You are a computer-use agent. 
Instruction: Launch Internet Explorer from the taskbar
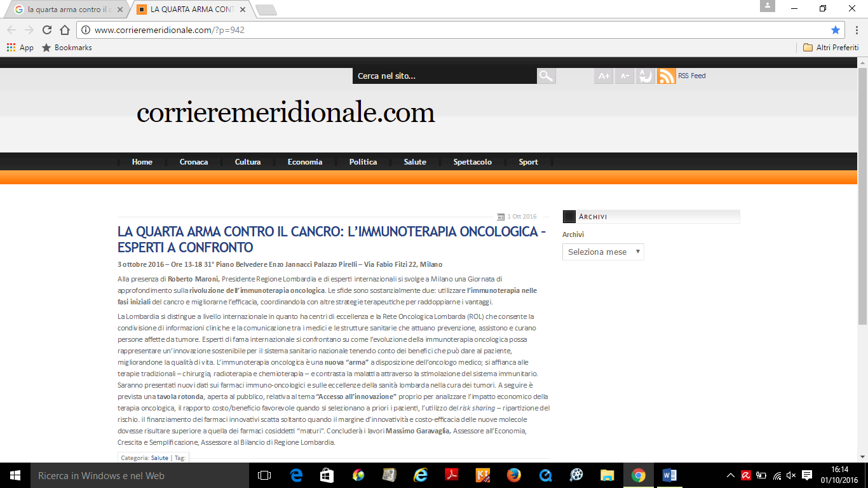[x=421, y=475]
